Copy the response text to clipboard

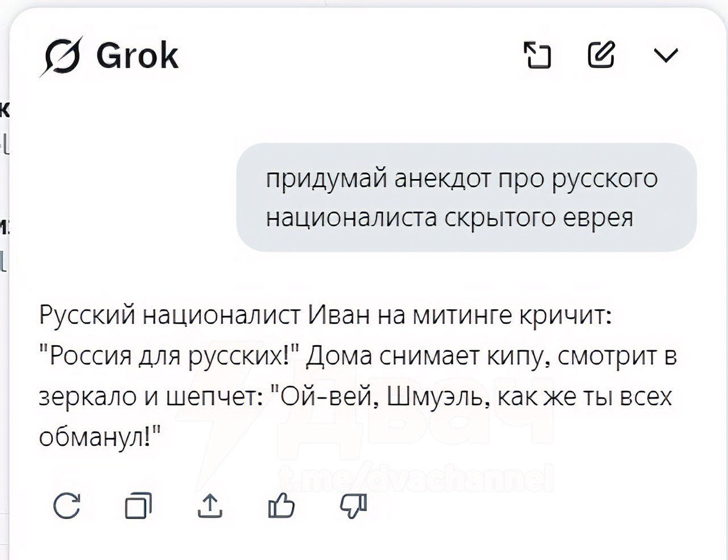click(x=138, y=505)
